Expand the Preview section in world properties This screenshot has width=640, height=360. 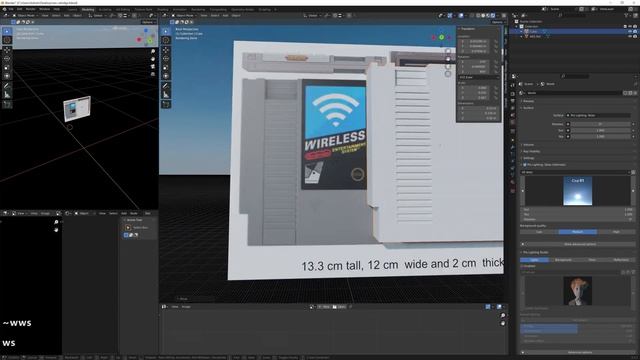click(528, 101)
